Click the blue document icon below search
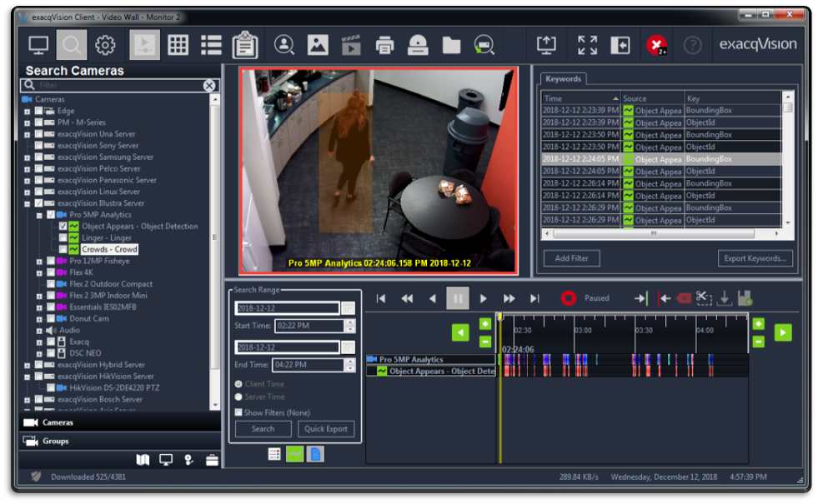Image resolution: width=818 pixels, height=504 pixels. [x=316, y=454]
